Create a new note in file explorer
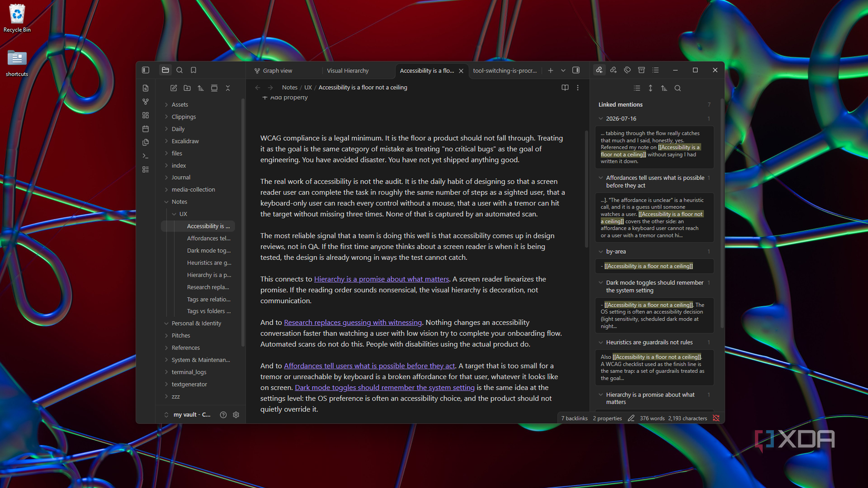 tap(174, 88)
